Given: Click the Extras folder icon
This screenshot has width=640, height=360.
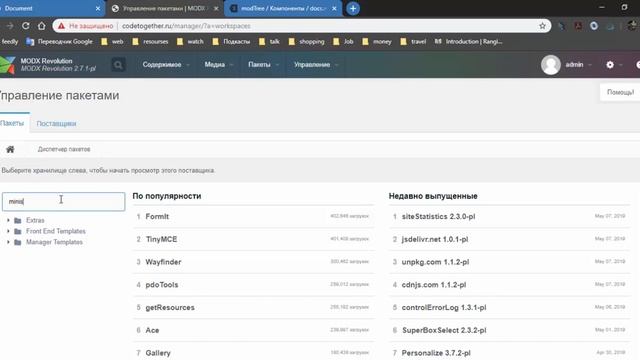Looking at the screenshot, I should (18, 220).
